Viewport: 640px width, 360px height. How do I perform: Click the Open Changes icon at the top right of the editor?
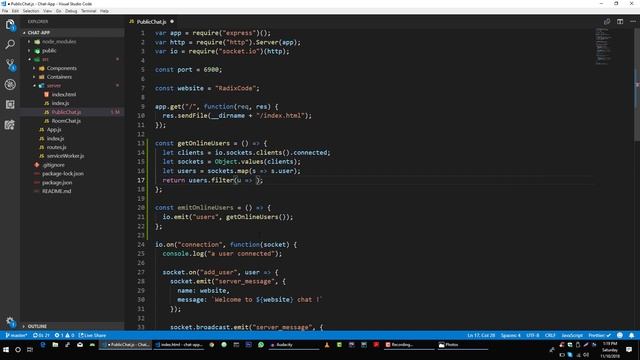(x=607, y=22)
